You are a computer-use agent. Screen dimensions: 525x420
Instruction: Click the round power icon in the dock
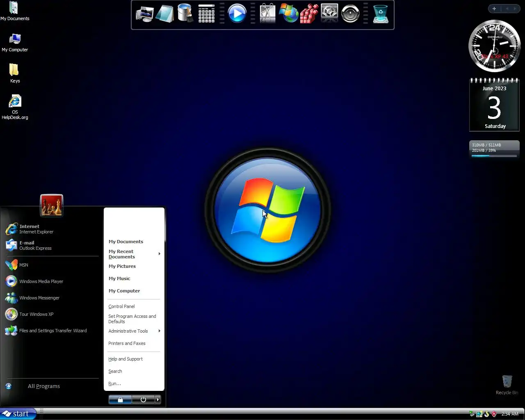pyautogui.click(x=350, y=14)
